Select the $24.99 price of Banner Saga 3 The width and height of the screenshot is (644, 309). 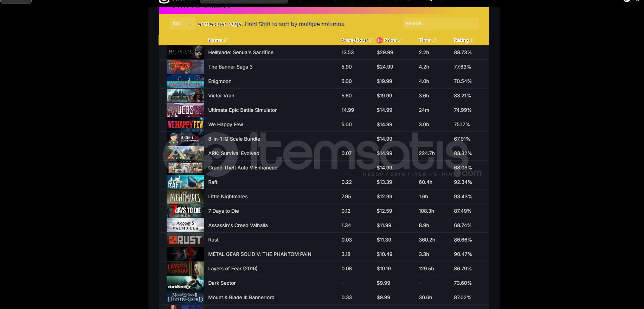tap(385, 67)
